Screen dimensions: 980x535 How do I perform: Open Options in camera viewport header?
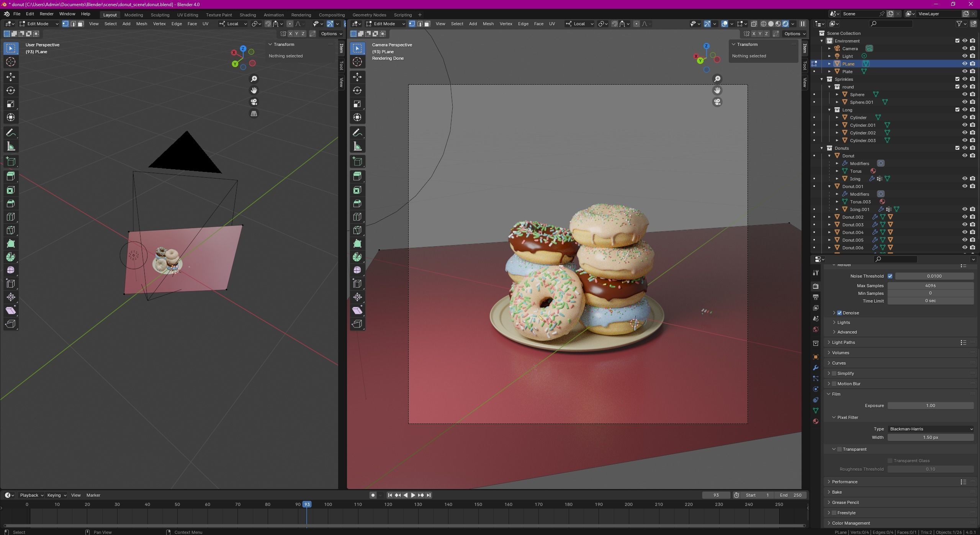[x=795, y=34]
